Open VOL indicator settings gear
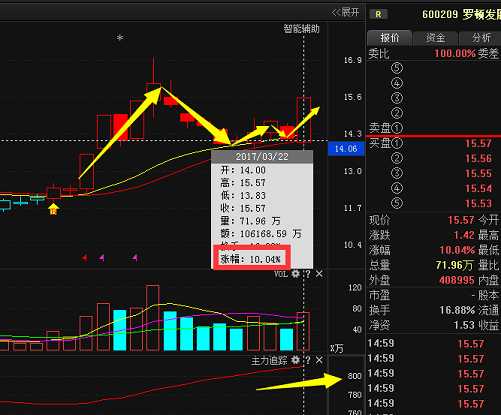 tap(295, 274)
